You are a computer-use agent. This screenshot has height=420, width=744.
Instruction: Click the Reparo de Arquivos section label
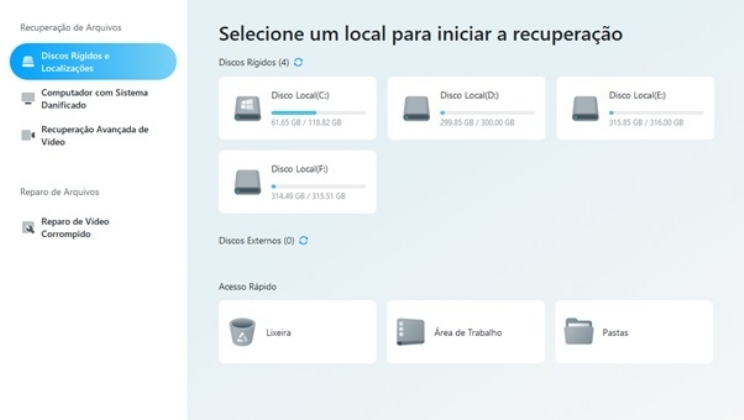click(59, 192)
